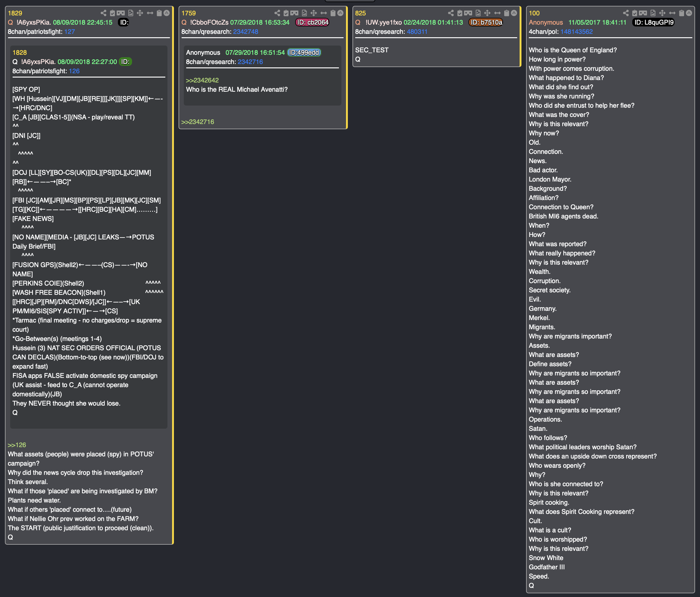The height and width of the screenshot is (597, 700).
Task: Click the goggles icon on post 1759
Action: [x=294, y=13]
